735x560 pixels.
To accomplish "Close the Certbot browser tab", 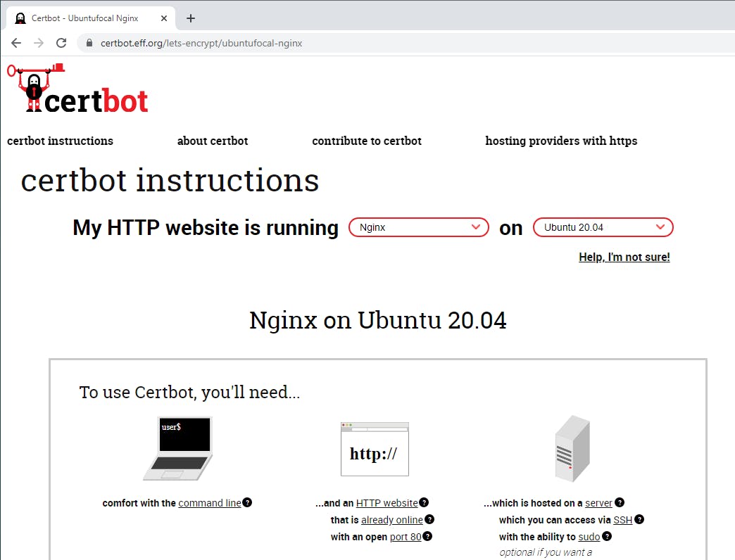I will point(163,18).
